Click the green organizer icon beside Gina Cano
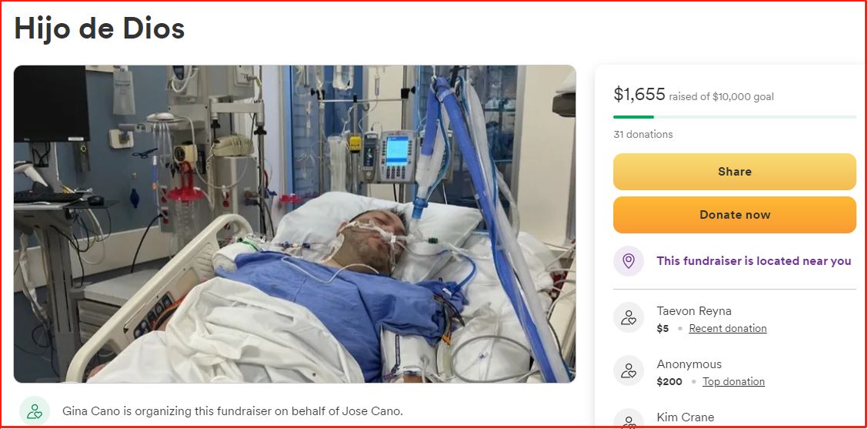 click(35, 411)
